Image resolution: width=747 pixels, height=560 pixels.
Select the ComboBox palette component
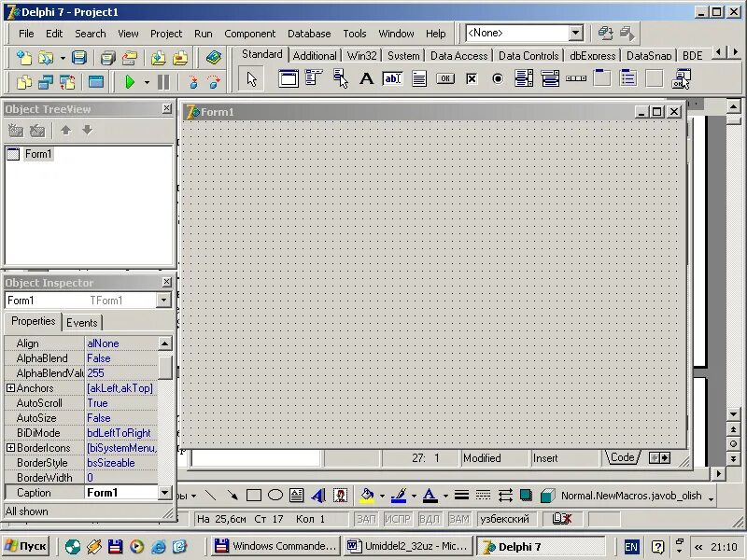[550, 78]
